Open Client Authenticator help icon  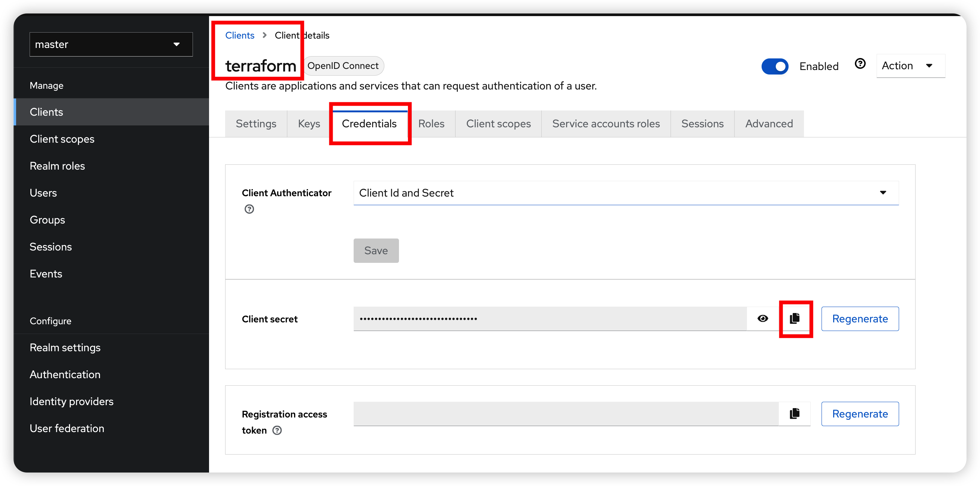[249, 209]
